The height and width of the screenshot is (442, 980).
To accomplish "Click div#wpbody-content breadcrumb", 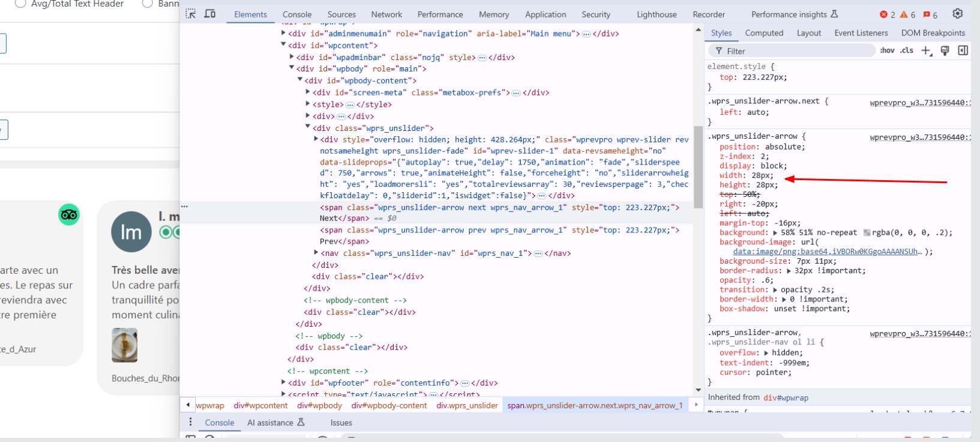I will point(389,406).
